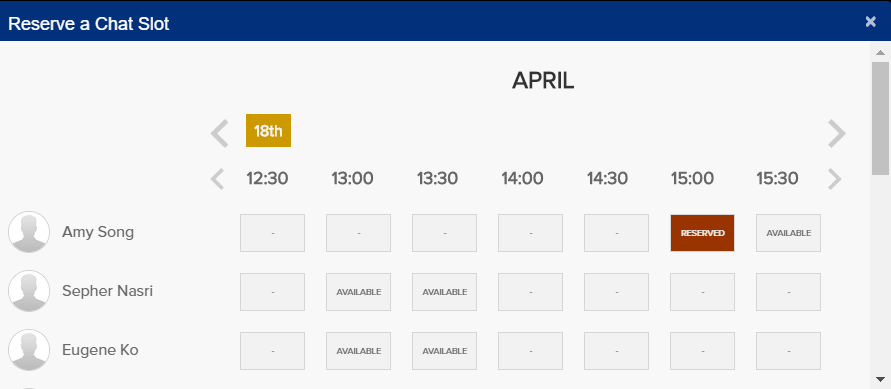Click the scrollbar up arrow
Viewport: 891px width, 389px height.
pyautogui.click(x=880, y=53)
